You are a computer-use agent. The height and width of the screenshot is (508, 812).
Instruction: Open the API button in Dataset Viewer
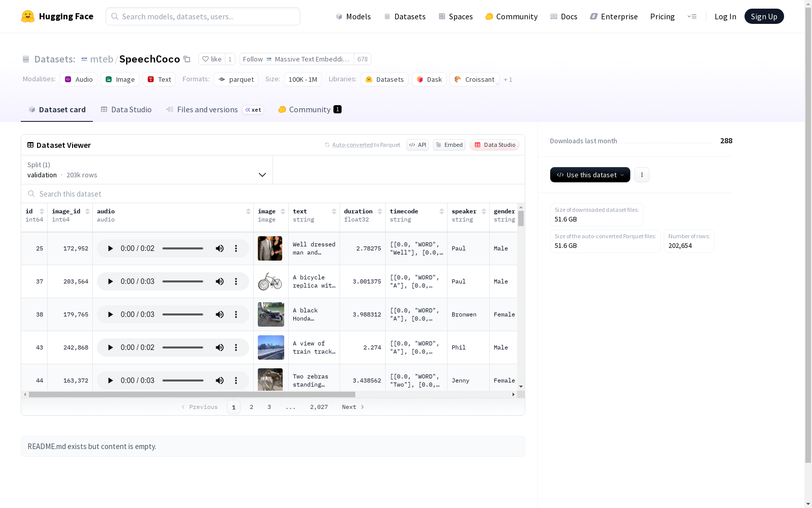pyautogui.click(x=418, y=145)
